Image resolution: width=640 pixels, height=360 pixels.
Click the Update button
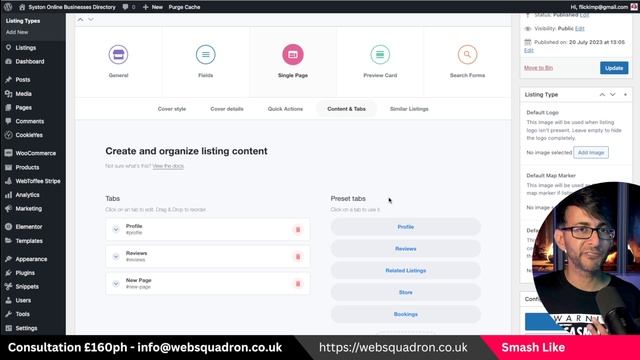(x=614, y=68)
